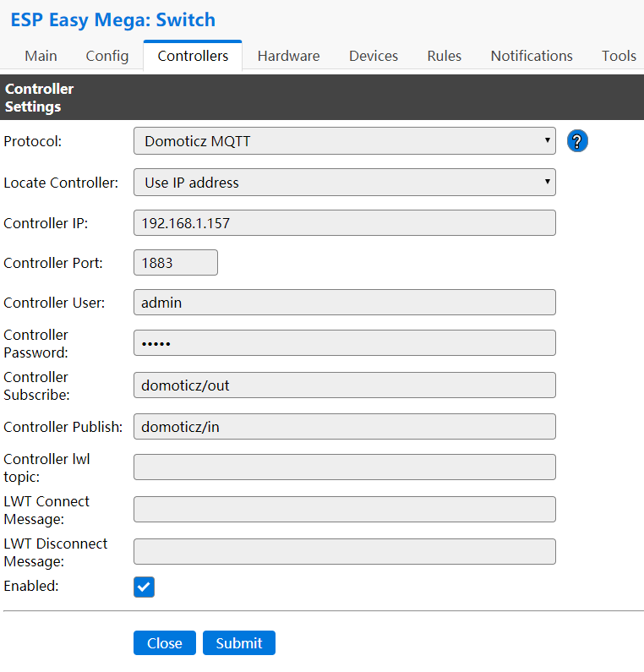The width and height of the screenshot is (644, 672).
Task: Focus the Controller lwl topic field
Action: (345, 467)
